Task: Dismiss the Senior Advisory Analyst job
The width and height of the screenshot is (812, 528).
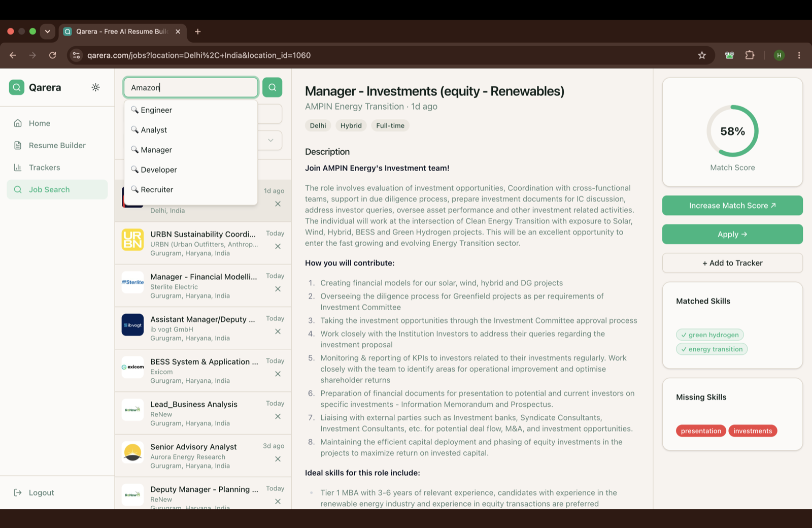Action: 278,459
